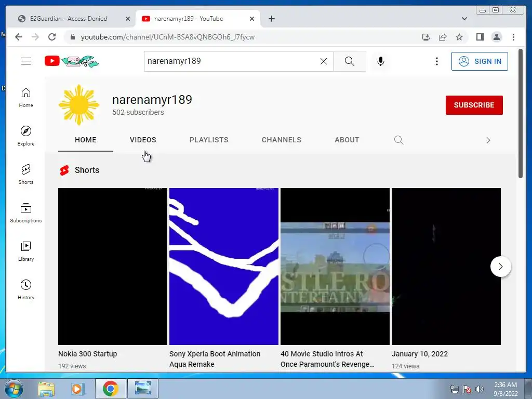This screenshot has width=532, height=399.
Task: Open January 10, 2022 short title
Action: tap(420, 354)
